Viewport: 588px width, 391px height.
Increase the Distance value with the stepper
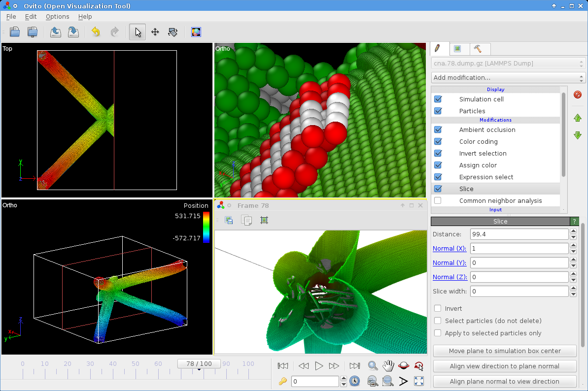coord(573,231)
